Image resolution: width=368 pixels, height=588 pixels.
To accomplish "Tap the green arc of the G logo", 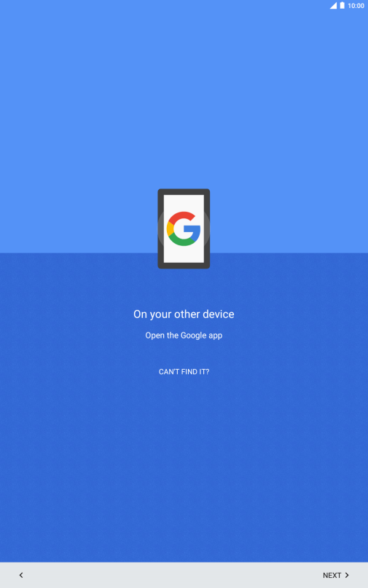I will (x=182, y=241).
